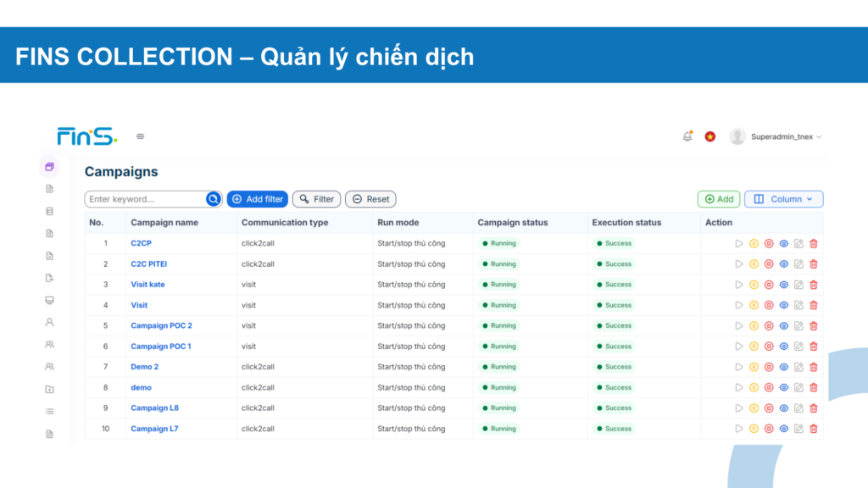
Task: Click the blue search magnifier icon
Action: pyautogui.click(x=214, y=199)
